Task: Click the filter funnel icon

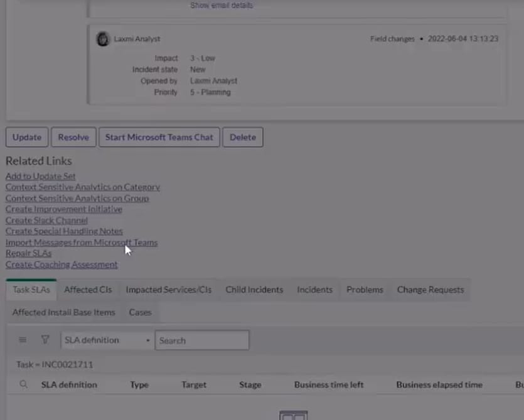Action: coord(45,340)
